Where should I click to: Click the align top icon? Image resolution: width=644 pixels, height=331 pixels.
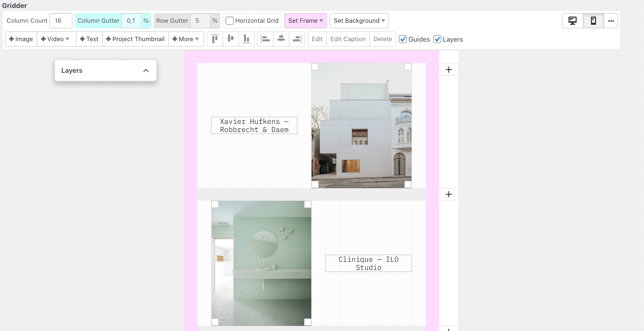tap(215, 39)
